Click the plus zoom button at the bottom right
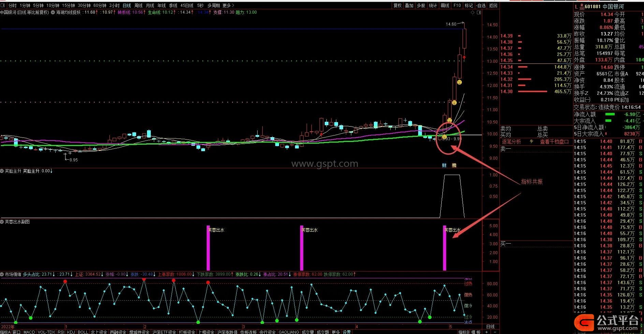644x334 pixels. 487,332
